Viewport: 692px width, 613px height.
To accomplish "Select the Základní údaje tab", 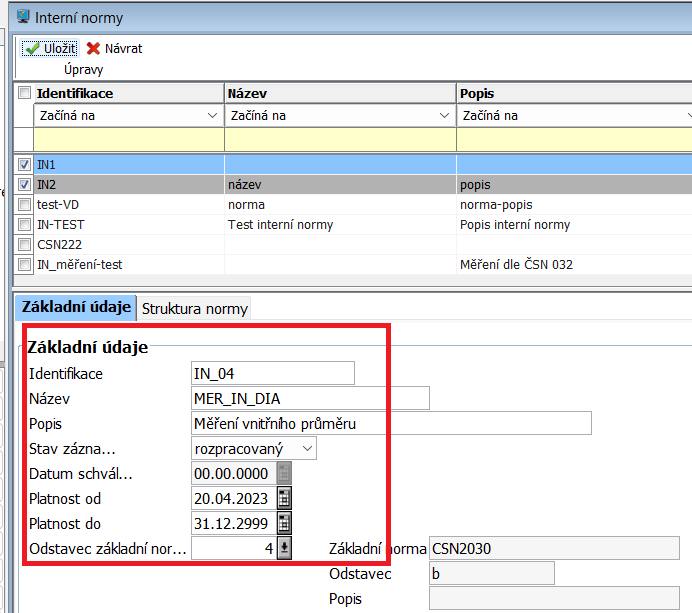I will click(74, 307).
